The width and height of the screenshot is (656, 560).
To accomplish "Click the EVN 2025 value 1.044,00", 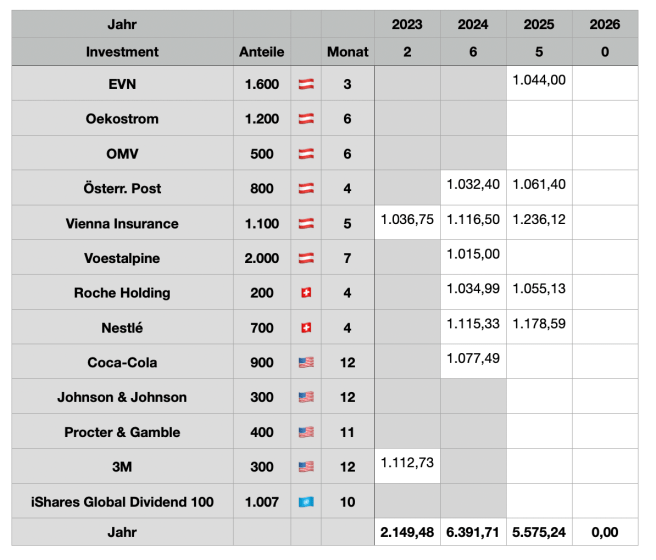I will coord(538,80).
